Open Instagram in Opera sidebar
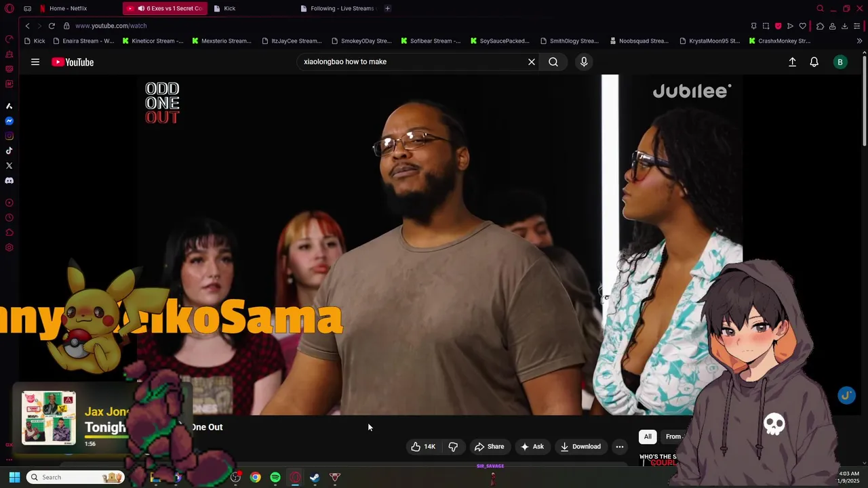This screenshot has height=488, width=868. point(9,136)
